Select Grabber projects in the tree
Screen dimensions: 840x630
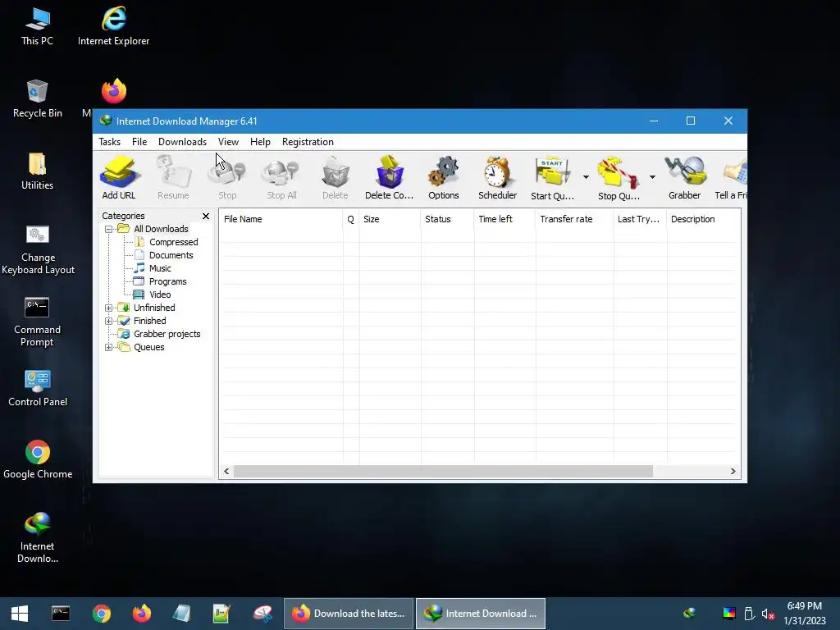(x=167, y=334)
